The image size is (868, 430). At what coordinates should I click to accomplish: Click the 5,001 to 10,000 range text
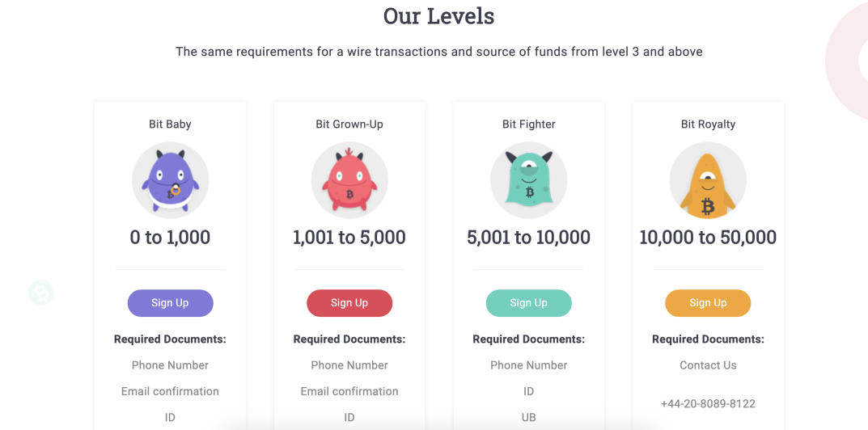click(x=529, y=238)
